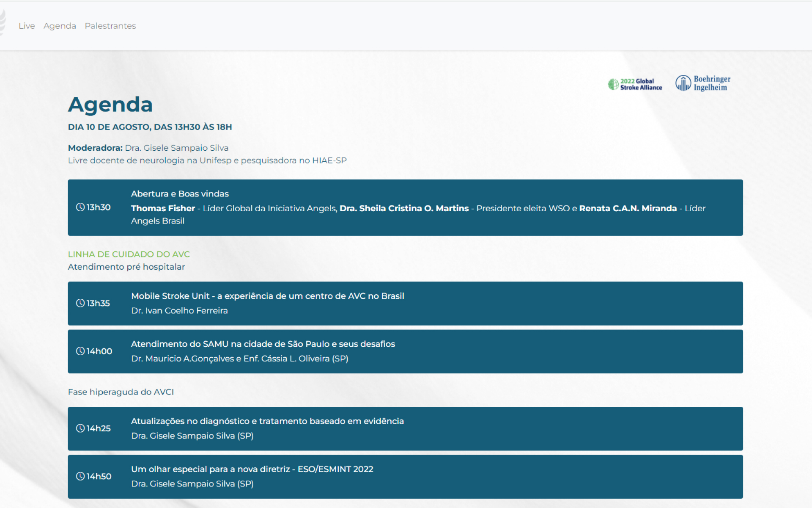This screenshot has width=812, height=508.
Task: Click the clock icon beside 13h30
Action: tap(80, 207)
